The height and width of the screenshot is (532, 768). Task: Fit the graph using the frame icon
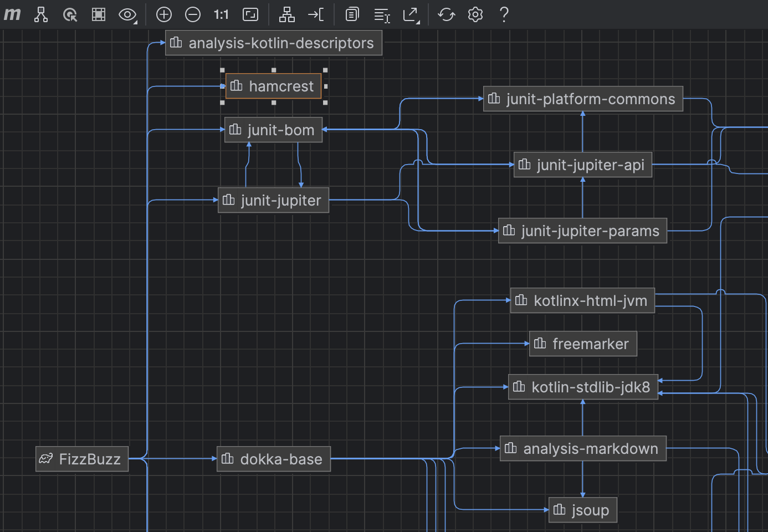pos(250,14)
